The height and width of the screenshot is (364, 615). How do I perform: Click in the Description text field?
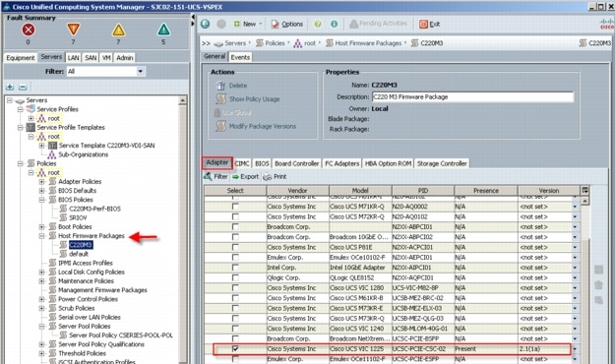(472, 96)
